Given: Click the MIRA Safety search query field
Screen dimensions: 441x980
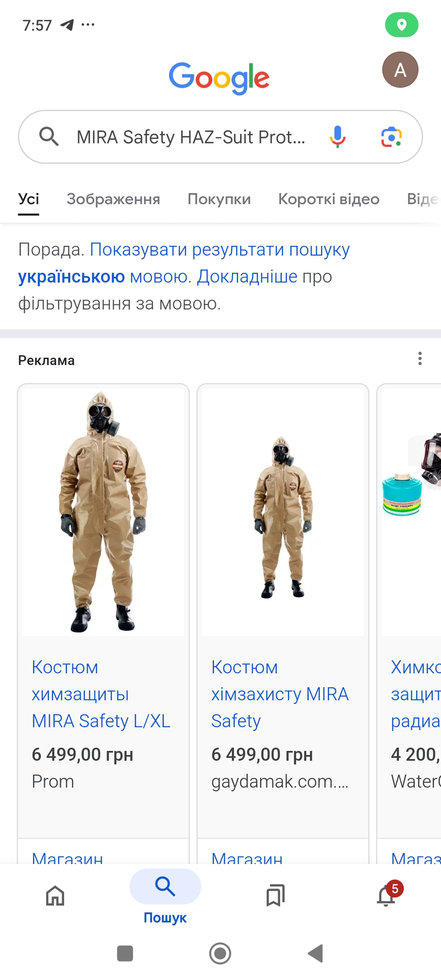Looking at the screenshot, I should 191,137.
